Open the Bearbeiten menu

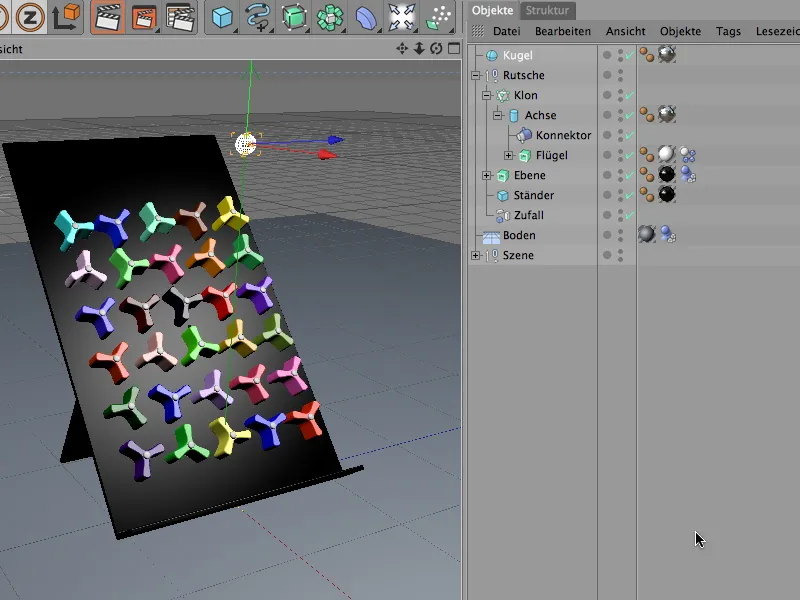562,31
